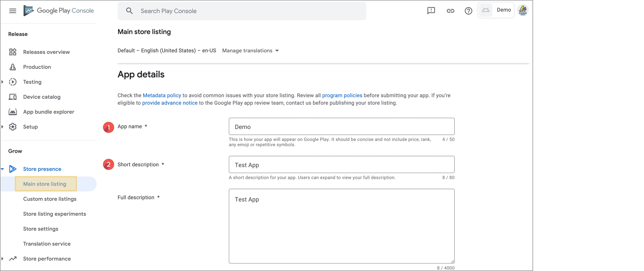644x271 pixels.
Task: Open Store listing experiments
Action: (x=55, y=214)
